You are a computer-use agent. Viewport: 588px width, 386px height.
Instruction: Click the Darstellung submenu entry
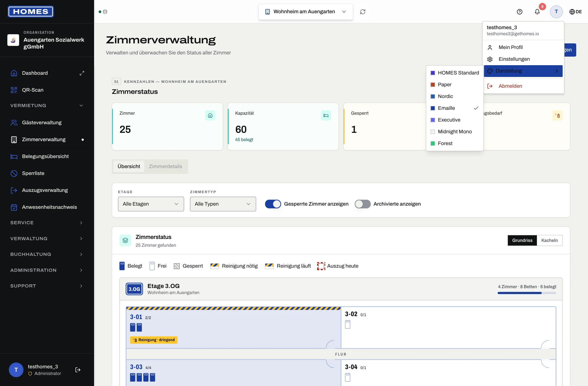pyautogui.click(x=523, y=71)
